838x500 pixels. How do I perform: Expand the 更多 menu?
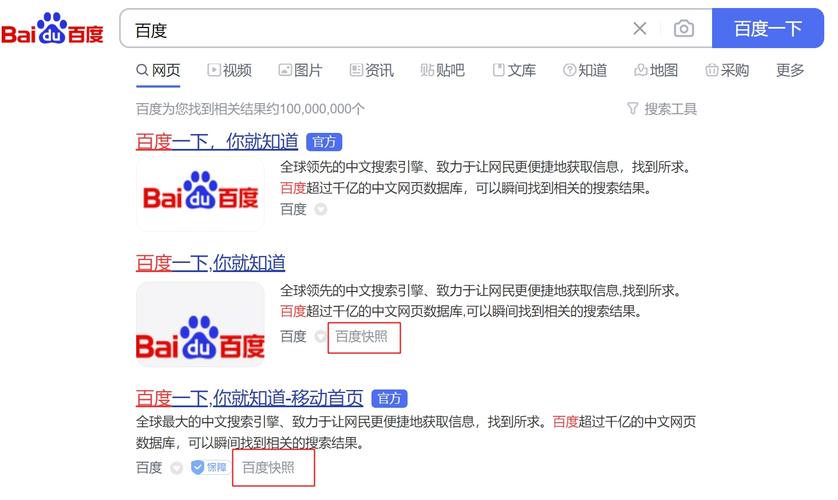(x=790, y=70)
